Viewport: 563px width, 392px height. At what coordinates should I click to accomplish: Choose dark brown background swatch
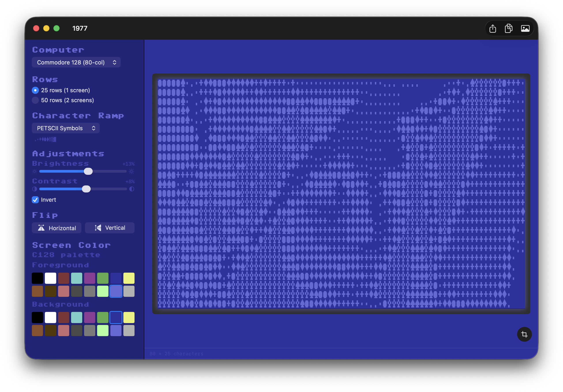point(51,330)
